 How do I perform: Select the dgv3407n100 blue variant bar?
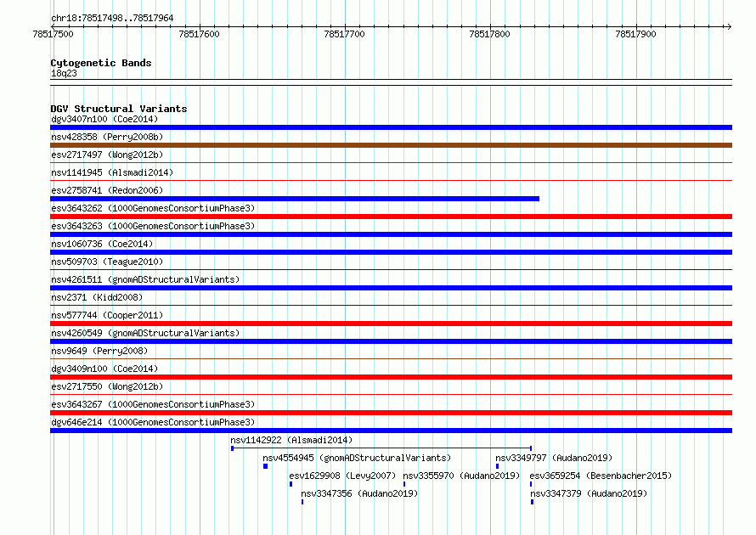point(391,127)
